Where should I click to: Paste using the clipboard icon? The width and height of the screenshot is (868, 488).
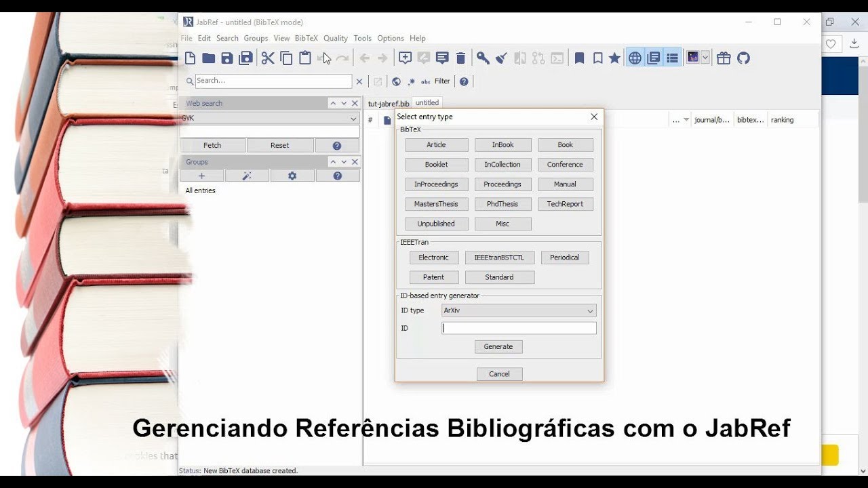coord(305,58)
